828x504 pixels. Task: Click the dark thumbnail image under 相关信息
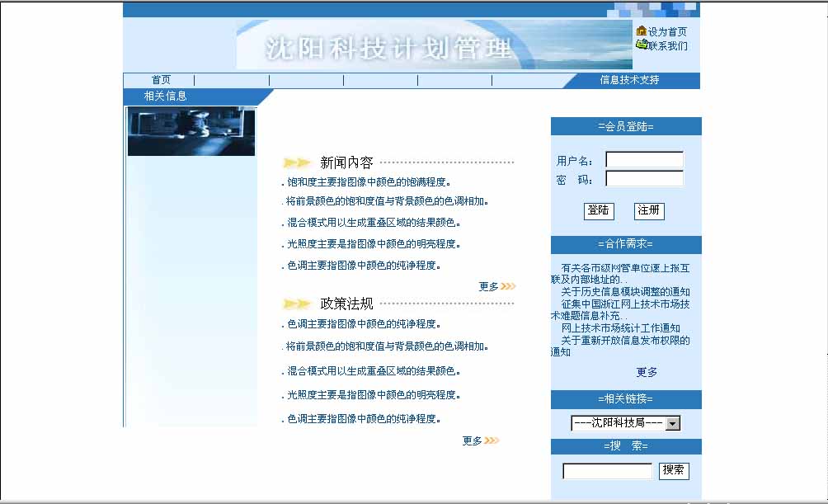[191, 131]
